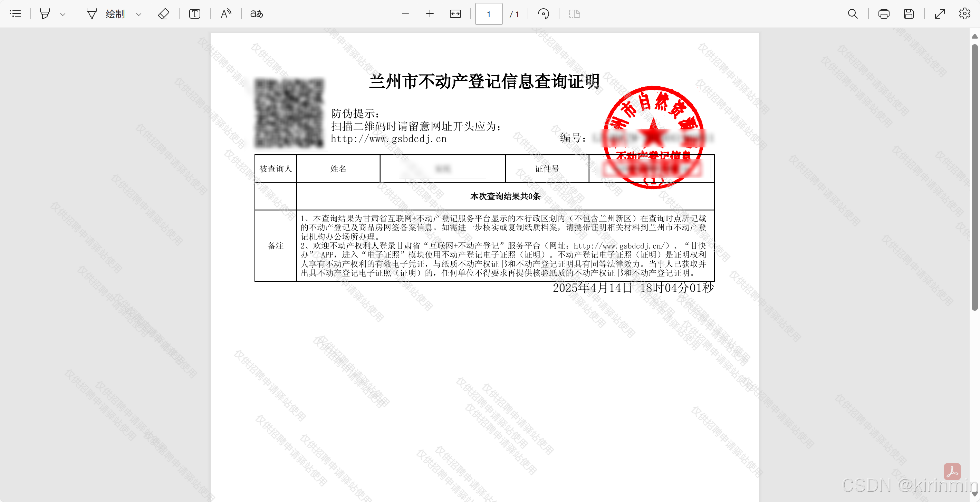Enter full screen mode
Image resolution: width=980 pixels, height=502 pixels.
pos(940,14)
